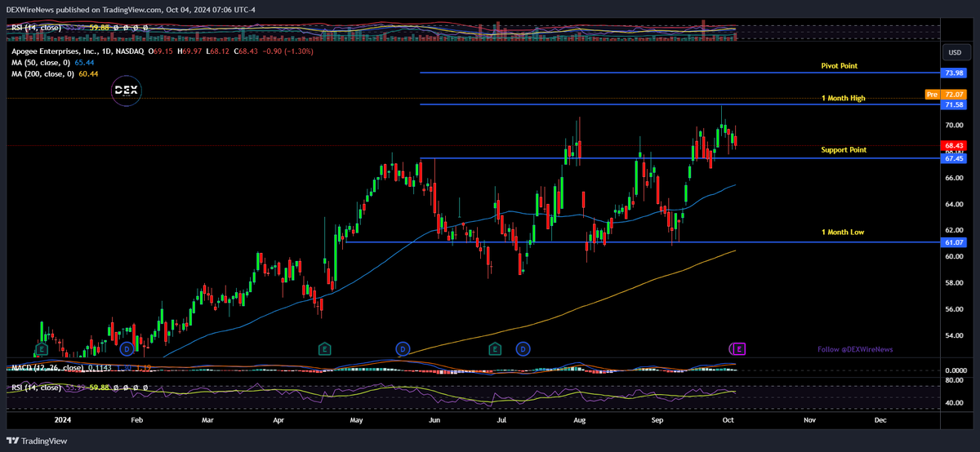Select the 1 Month High annotation
Viewport: 980px width, 452px height.
click(843, 98)
